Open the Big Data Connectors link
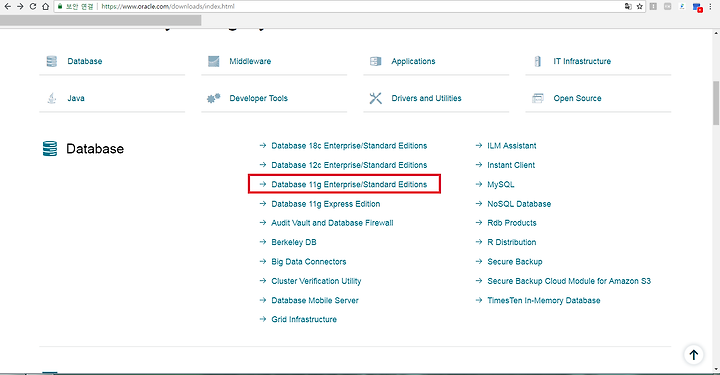The width and height of the screenshot is (720, 375). (309, 262)
